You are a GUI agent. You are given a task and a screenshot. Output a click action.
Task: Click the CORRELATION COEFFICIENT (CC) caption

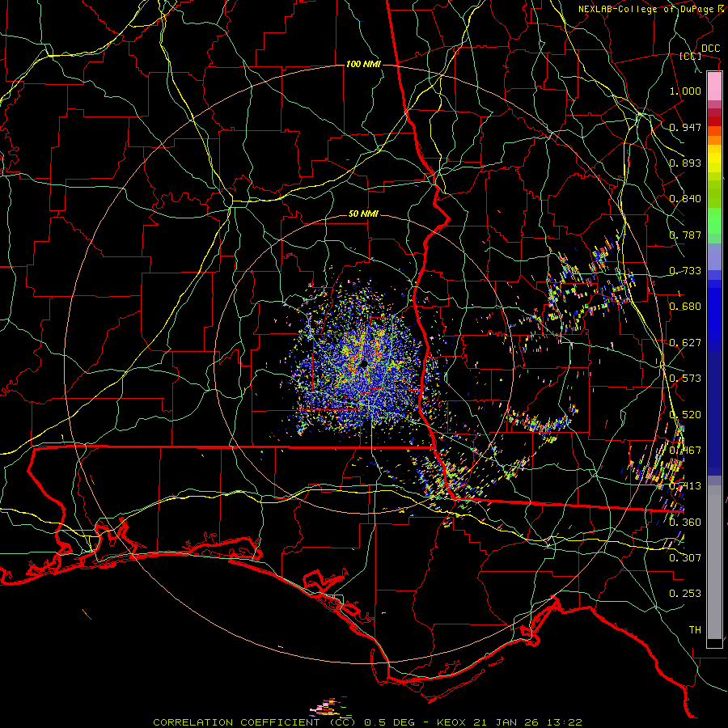click(x=255, y=722)
